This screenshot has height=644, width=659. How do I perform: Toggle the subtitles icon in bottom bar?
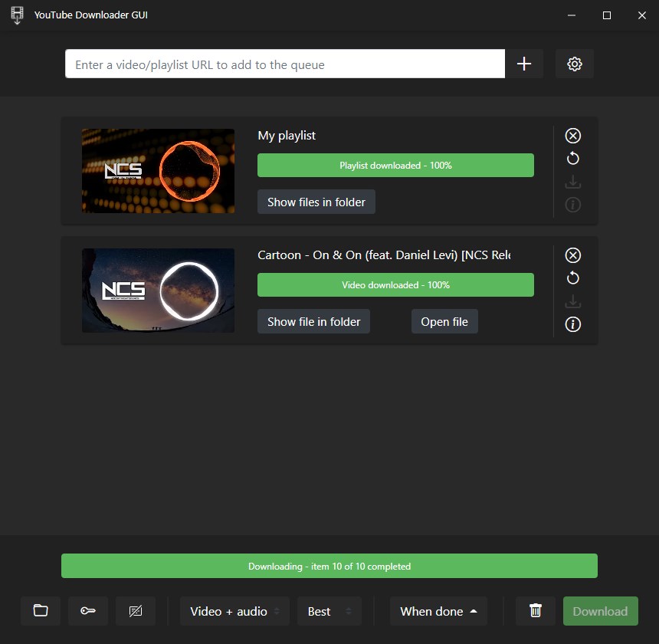coord(136,611)
